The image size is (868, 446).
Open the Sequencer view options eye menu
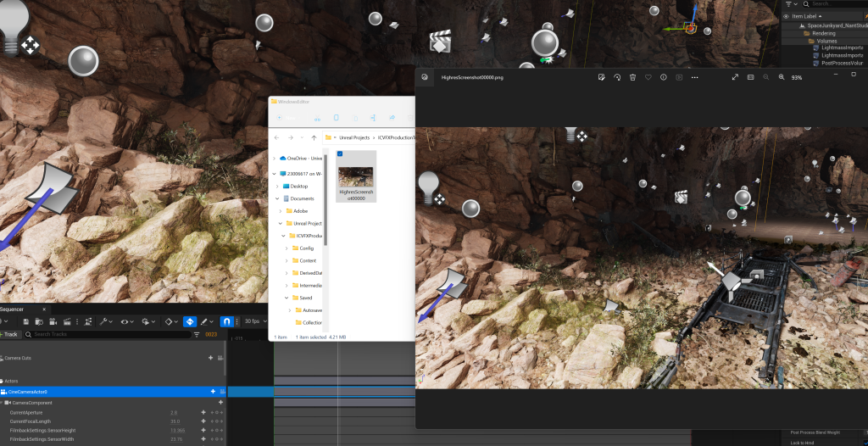[x=127, y=322]
